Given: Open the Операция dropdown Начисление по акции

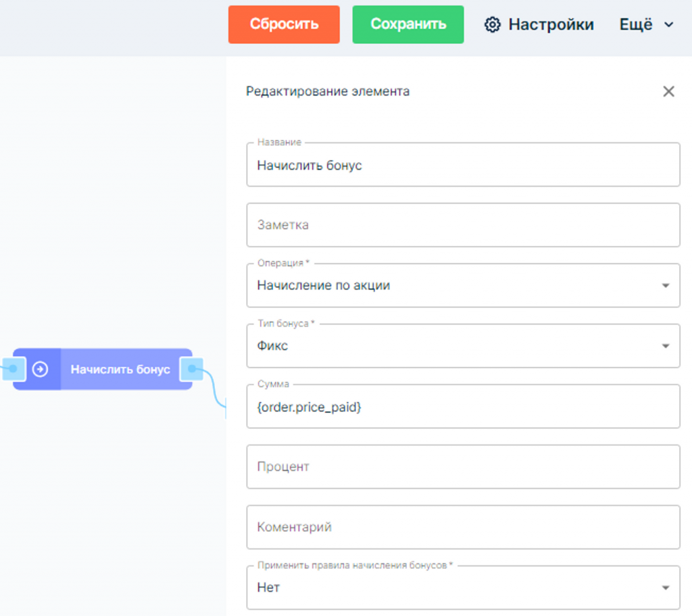Looking at the screenshot, I should (x=463, y=286).
